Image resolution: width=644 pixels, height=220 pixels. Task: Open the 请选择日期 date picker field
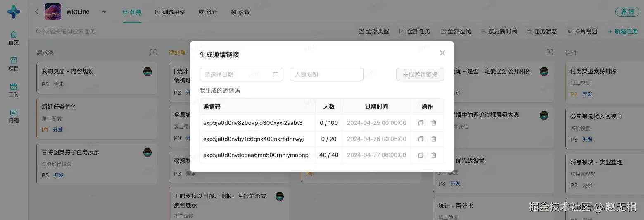coord(241,74)
